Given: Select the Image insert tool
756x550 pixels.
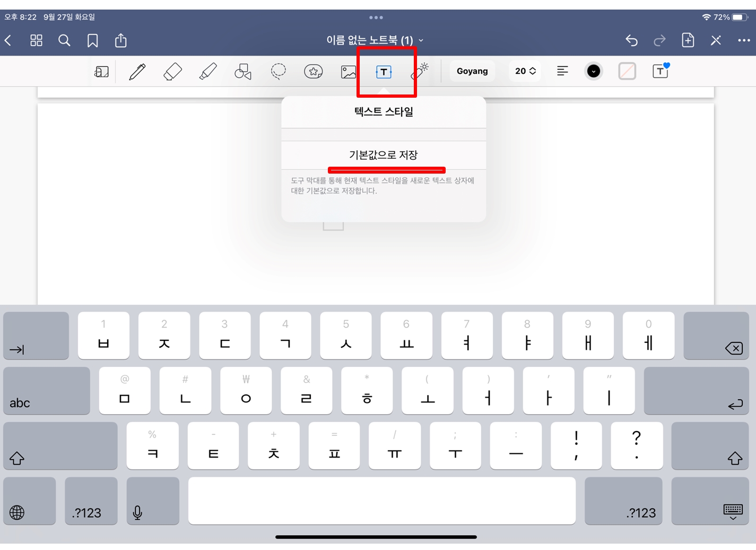Looking at the screenshot, I should click(349, 72).
